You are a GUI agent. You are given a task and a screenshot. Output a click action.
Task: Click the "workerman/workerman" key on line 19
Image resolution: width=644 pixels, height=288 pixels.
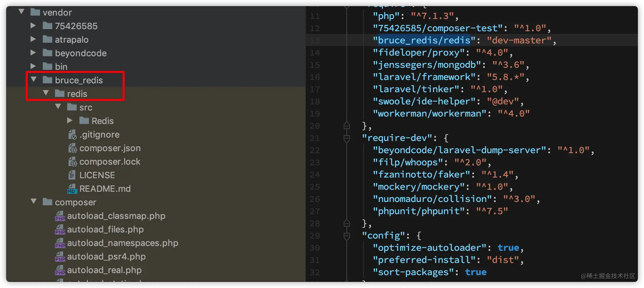point(430,114)
